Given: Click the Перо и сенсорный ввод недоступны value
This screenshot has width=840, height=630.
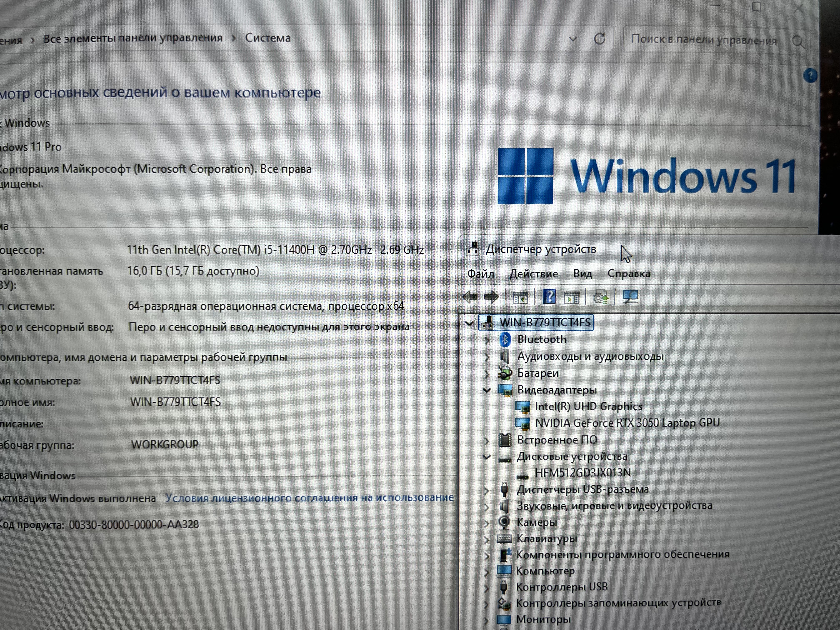Looking at the screenshot, I should tap(269, 327).
